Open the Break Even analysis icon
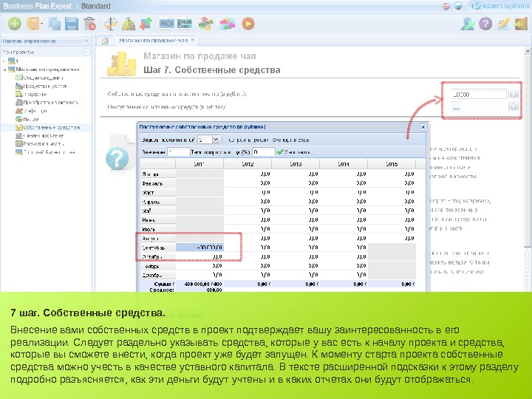Viewport: 532px width, 399px height. 185,24
